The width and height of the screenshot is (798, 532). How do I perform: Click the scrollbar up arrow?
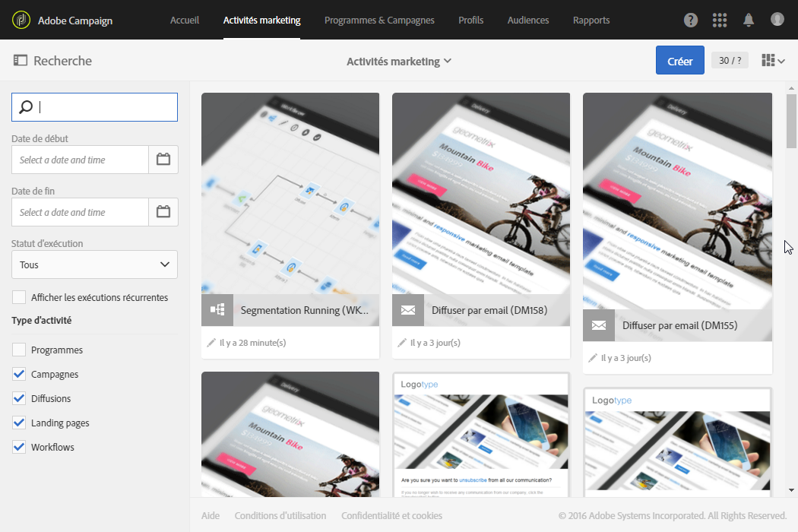(791, 88)
